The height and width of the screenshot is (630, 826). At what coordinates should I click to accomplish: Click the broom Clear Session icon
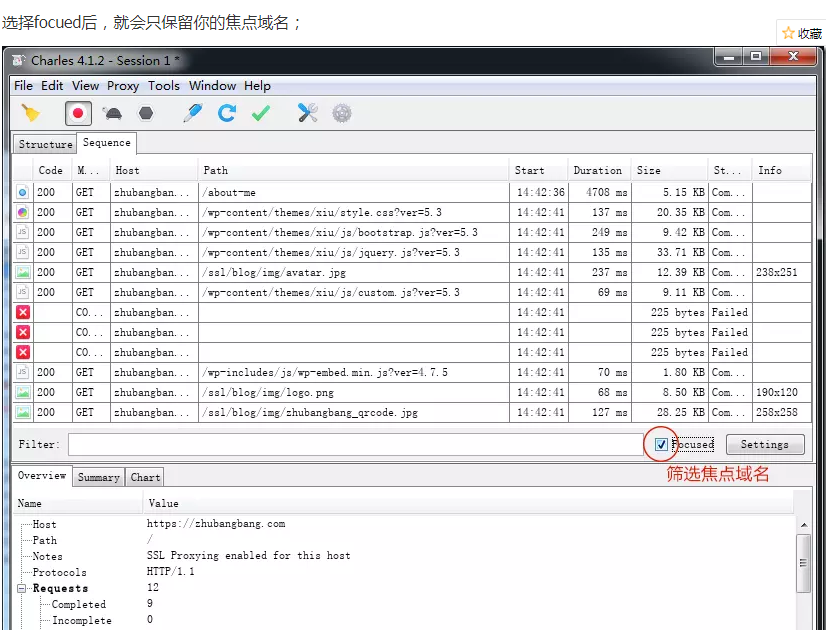click(x=31, y=113)
